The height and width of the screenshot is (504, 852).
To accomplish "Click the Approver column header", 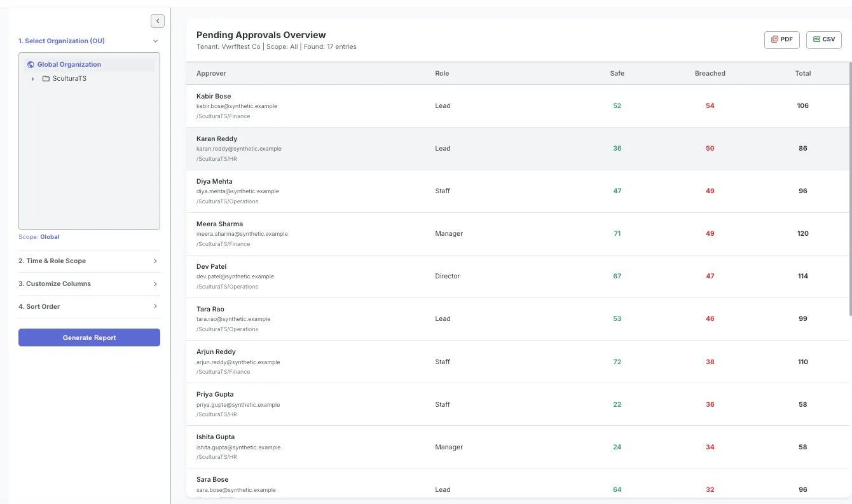I will tap(211, 74).
